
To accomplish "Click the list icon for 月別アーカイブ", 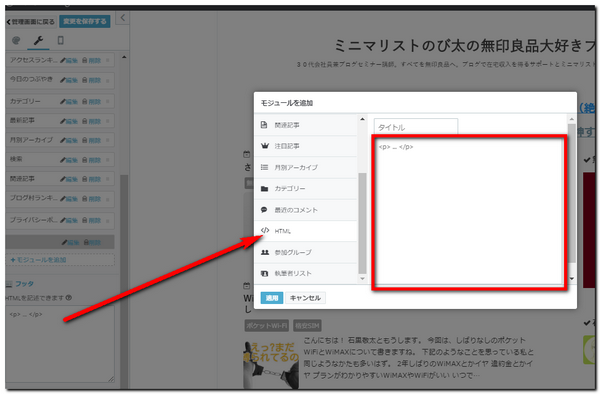I will click(x=264, y=167).
